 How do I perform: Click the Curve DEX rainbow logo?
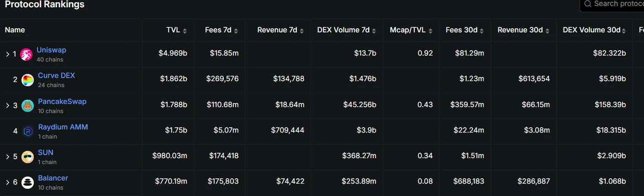pyautogui.click(x=27, y=80)
